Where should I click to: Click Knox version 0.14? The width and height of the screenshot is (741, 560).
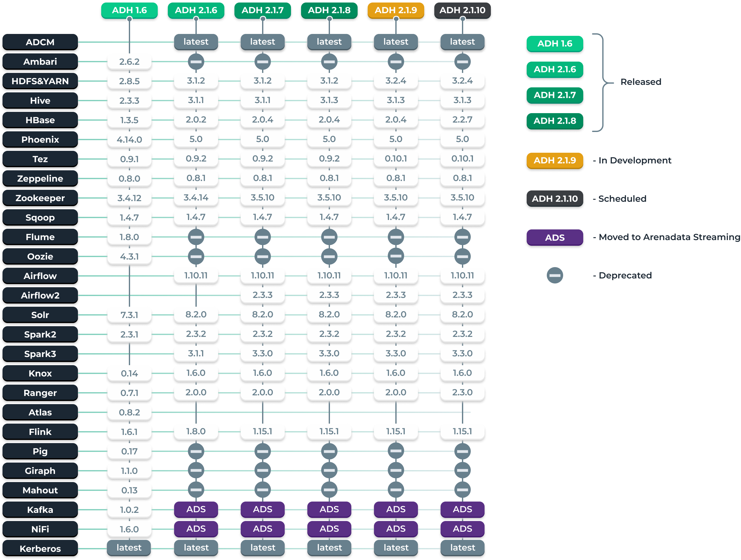click(129, 373)
